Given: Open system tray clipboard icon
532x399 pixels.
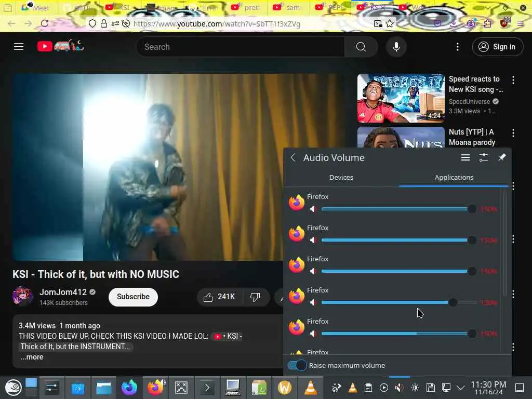Looking at the screenshot, I should tap(368, 388).
